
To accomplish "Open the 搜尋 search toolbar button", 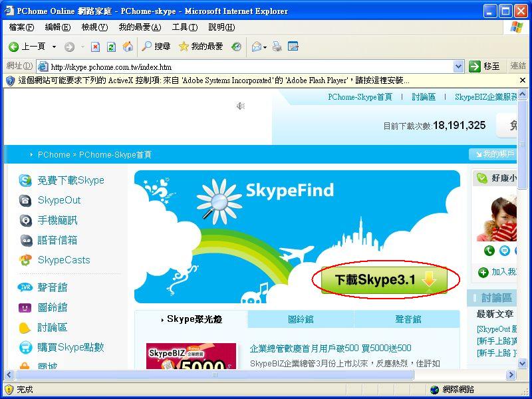I will tap(156, 47).
